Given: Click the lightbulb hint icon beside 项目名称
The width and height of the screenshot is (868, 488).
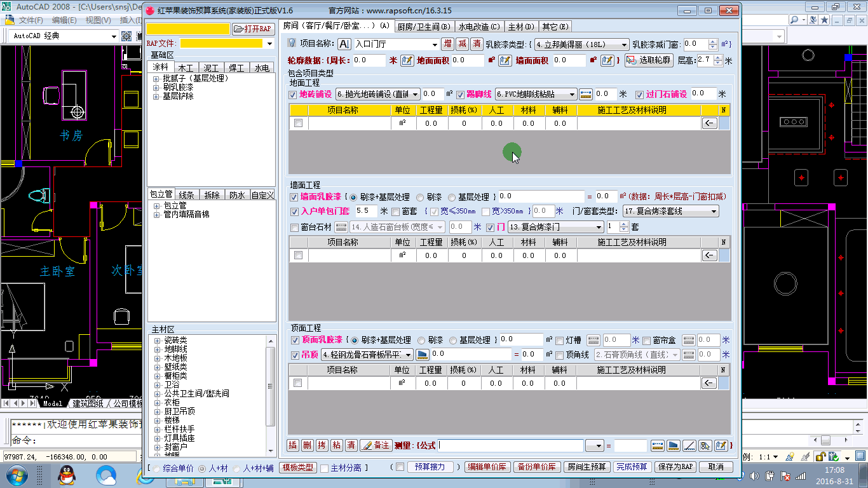Looking at the screenshot, I should point(292,43).
